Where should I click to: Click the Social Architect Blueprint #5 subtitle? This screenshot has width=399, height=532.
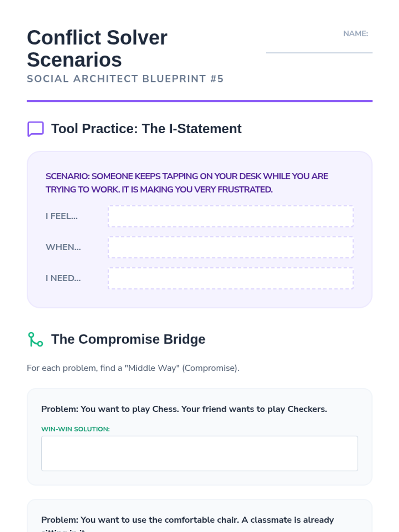(125, 79)
